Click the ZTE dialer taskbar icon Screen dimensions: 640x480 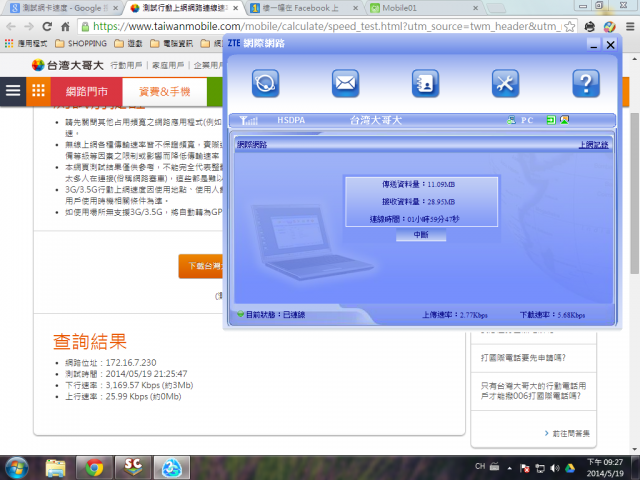click(171, 468)
